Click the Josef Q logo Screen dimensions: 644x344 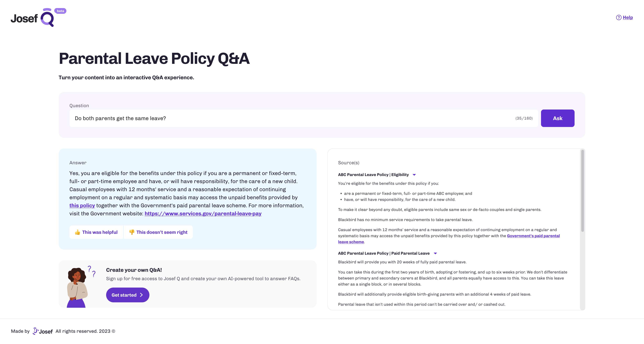pos(32,18)
